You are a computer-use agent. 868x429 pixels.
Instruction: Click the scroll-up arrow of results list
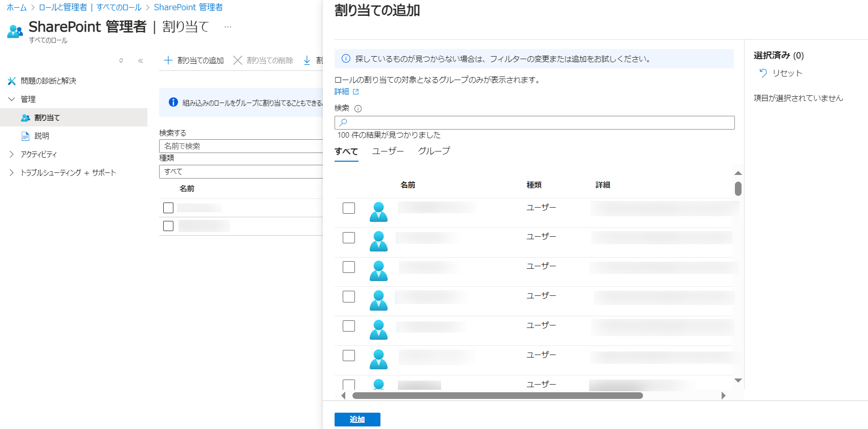(738, 173)
